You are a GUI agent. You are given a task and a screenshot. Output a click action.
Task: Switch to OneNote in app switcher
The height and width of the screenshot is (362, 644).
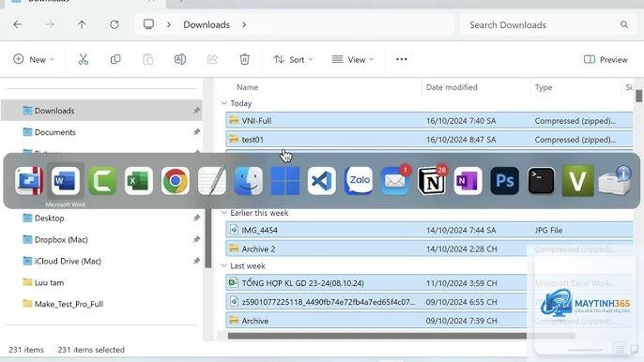click(x=468, y=181)
